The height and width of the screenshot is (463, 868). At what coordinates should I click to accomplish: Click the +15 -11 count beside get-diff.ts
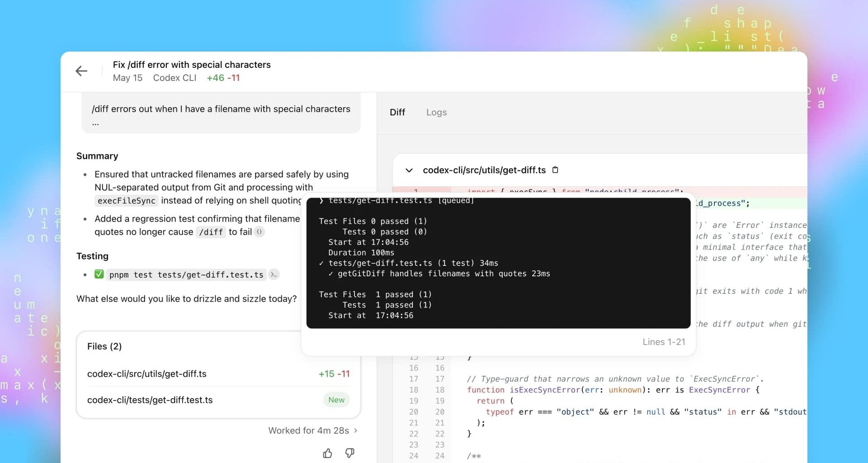click(334, 374)
